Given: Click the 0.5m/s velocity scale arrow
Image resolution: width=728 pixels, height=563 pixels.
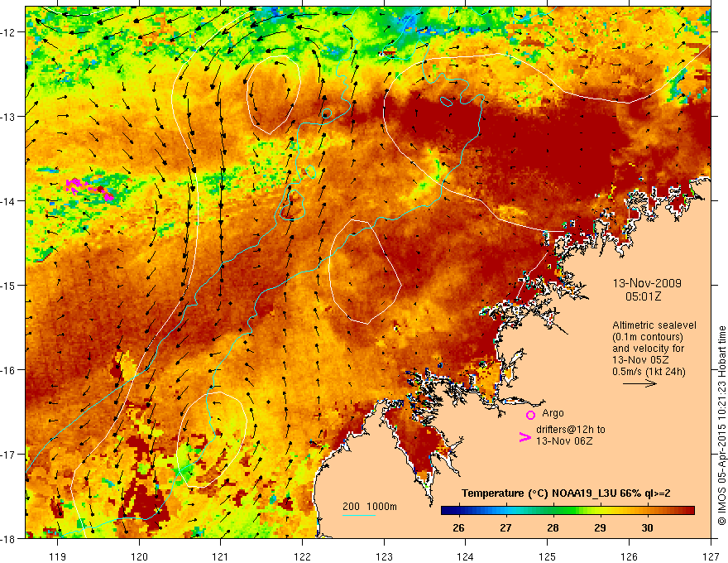Looking at the screenshot, I should coord(639,383).
